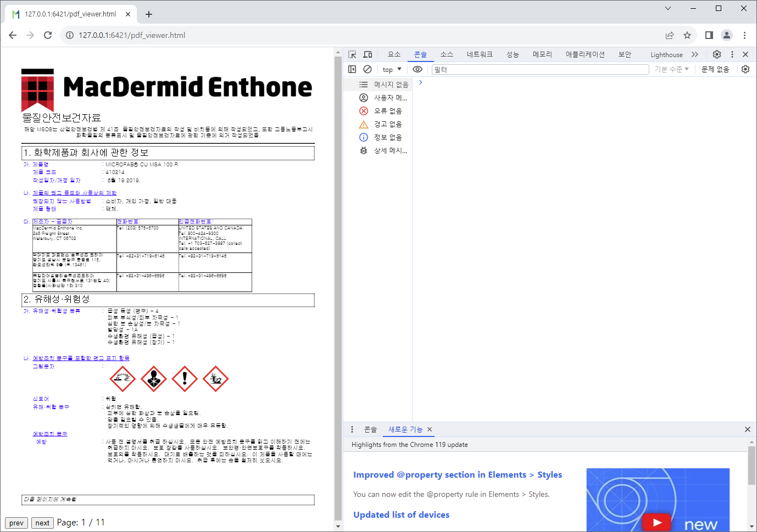Select the inspect element picker icon
Viewport: 757px width, 532px height.
[x=352, y=54]
